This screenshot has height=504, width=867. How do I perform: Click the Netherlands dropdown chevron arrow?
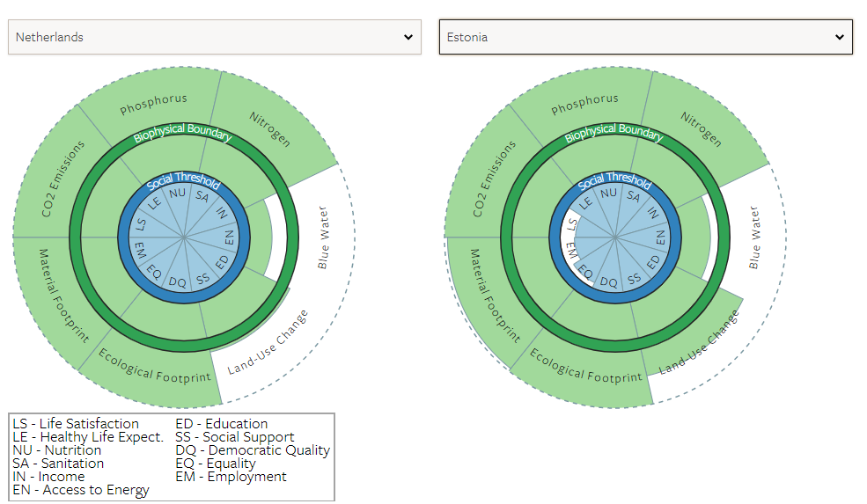click(408, 37)
